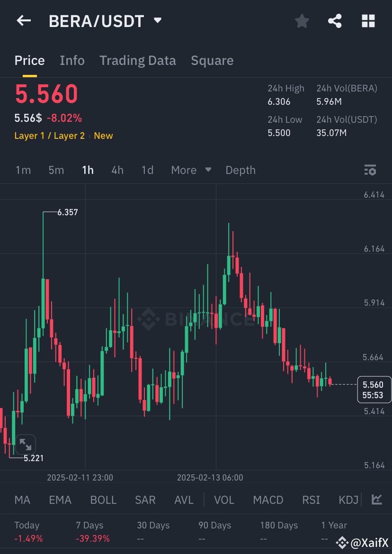The width and height of the screenshot is (392, 554).
Task: Tap the 90 Days performance entry
Action: click(214, 532)
